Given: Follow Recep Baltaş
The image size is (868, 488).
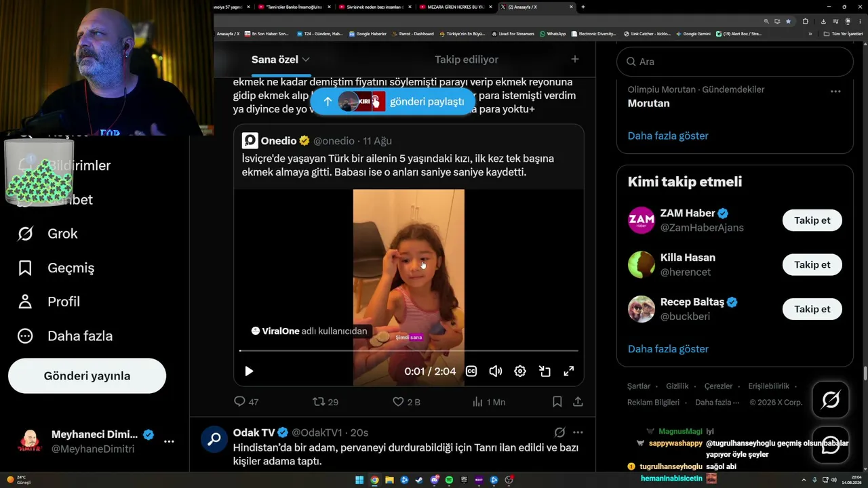Looking at the screenshot, I should (x=812, y=309).
